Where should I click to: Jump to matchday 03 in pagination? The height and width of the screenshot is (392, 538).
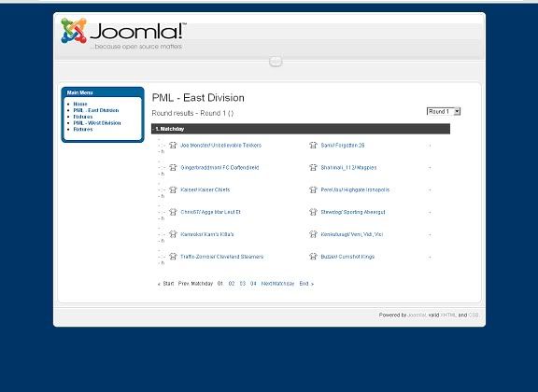click(x=243, y=284)
